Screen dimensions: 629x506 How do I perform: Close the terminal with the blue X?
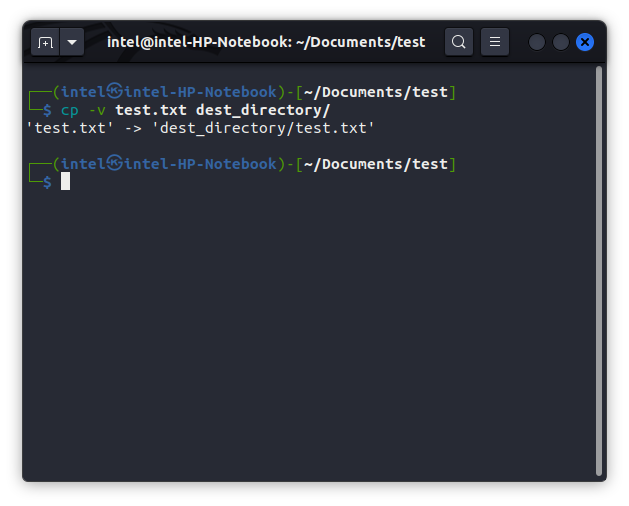click(x=585, y=42)
